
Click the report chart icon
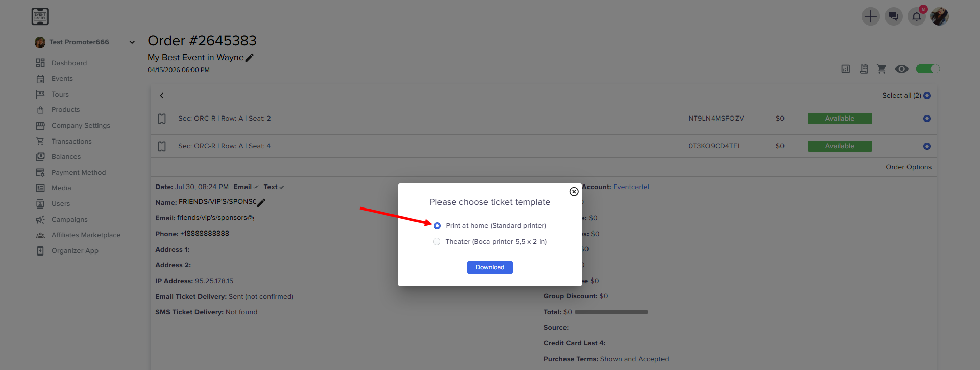(x=846, y=69)
